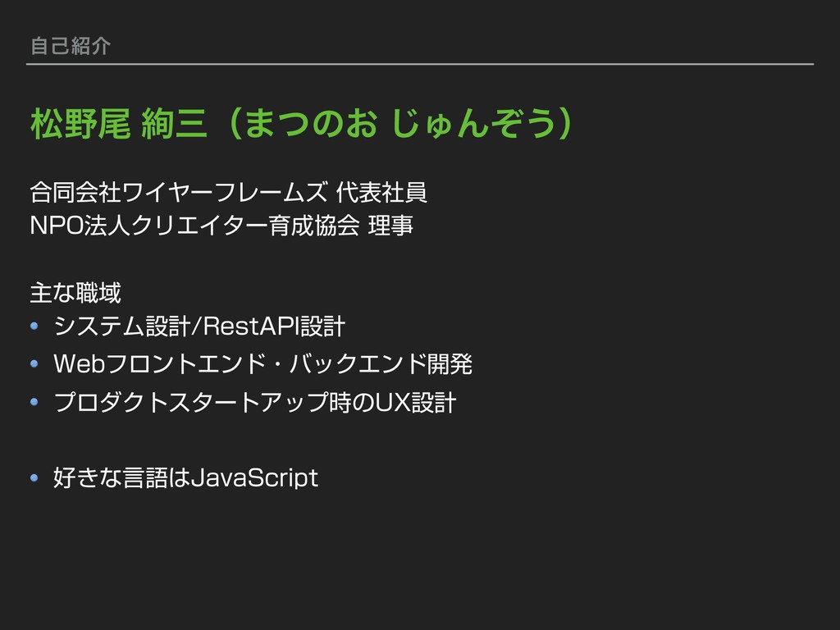
Task: Click the word JavaScript in the last bullet
Action: point(255,478)
